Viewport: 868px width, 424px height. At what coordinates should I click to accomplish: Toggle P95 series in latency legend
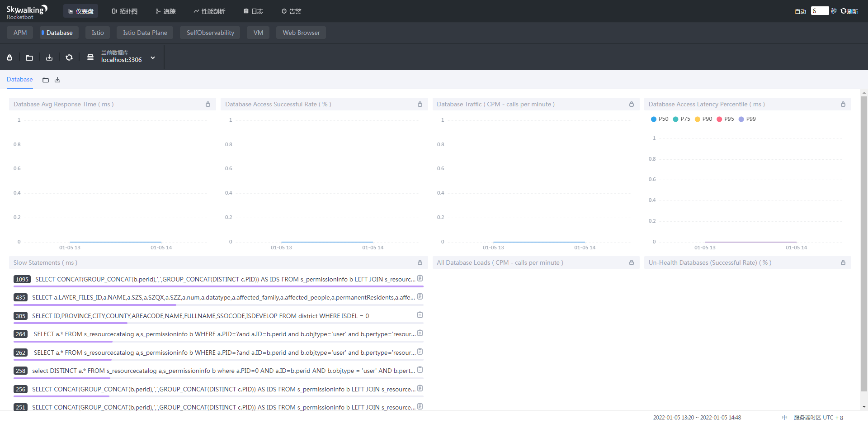pos(725,119)
